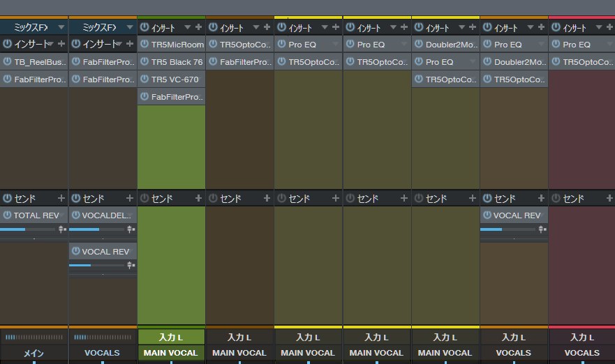615x364 pixels.
Task: Open ミックスFX dropdown above TB_ReelBus channel
Action: coord(61,27)
